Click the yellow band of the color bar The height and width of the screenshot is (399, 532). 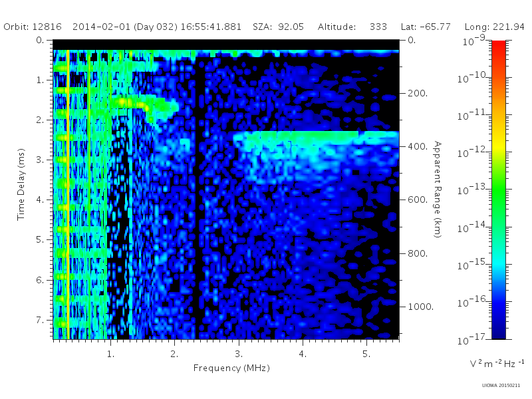click(x=498, y=146)
